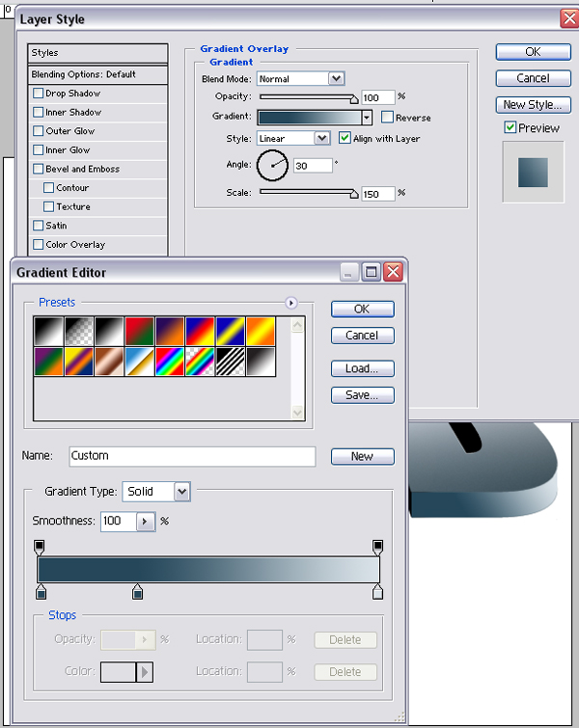Select the orange, yellow, orange gradient preset

pyautogui.click(x=261, y=331)
